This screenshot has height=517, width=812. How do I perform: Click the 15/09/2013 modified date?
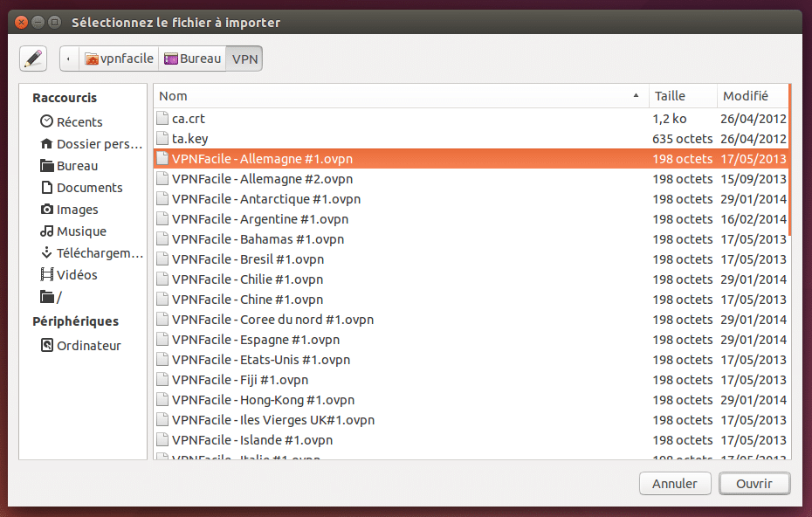[754, 179]
